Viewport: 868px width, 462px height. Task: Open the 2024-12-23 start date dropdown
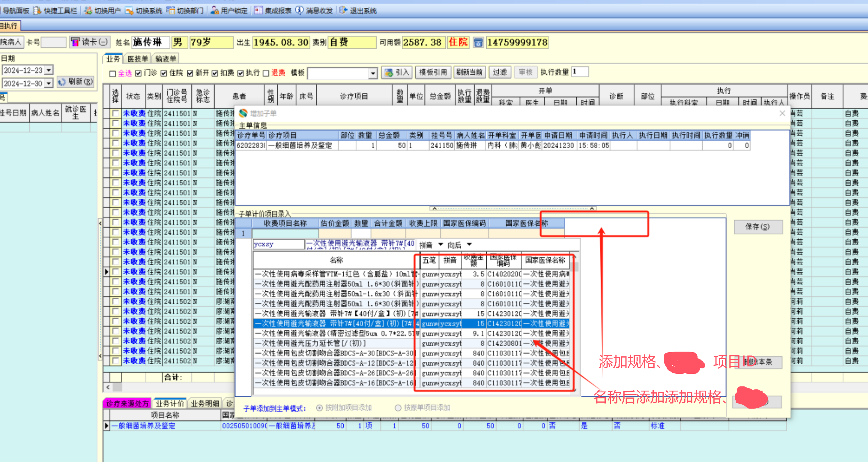point(49,70)
